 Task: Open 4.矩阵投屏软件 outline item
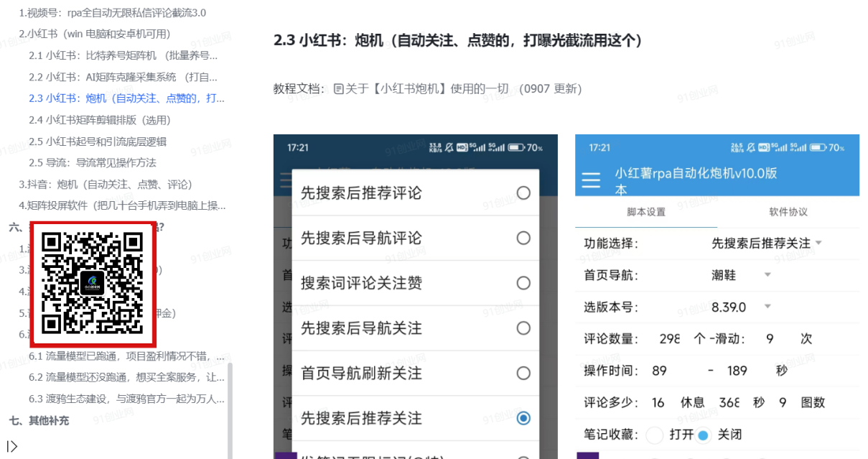click(x=123, y=206)
